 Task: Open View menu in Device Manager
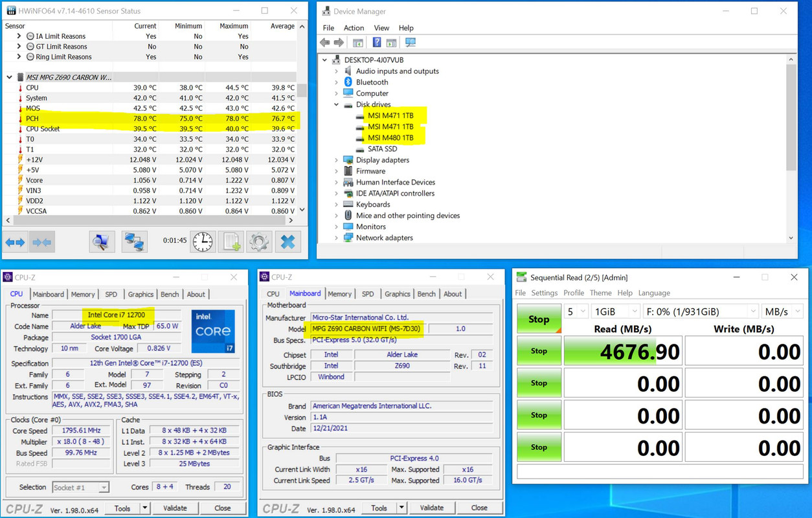[381, 28]
